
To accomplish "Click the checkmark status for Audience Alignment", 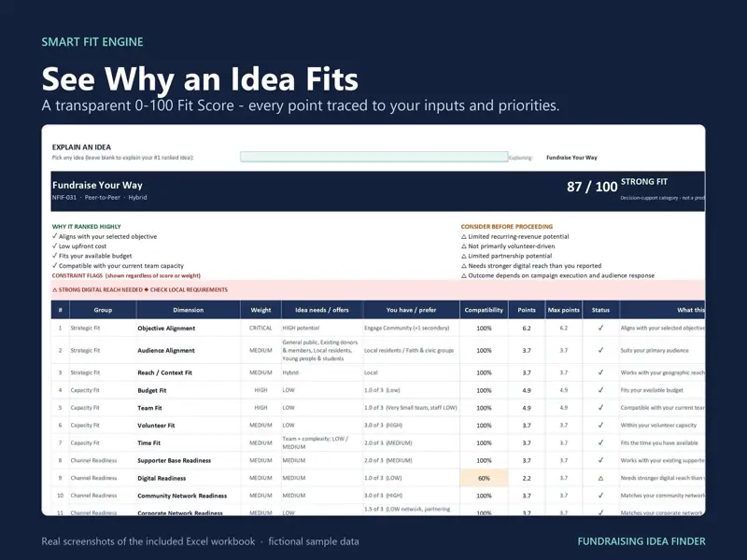I will coord(600,350).
